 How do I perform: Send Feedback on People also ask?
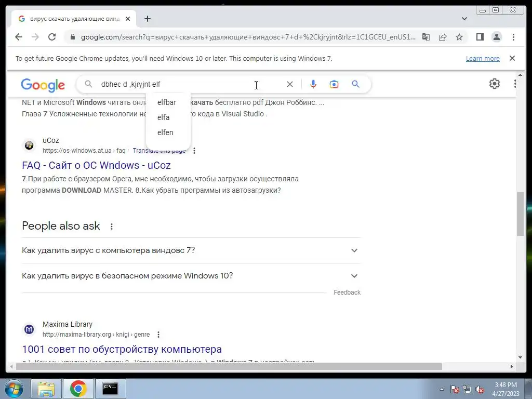tap(347, 292)
